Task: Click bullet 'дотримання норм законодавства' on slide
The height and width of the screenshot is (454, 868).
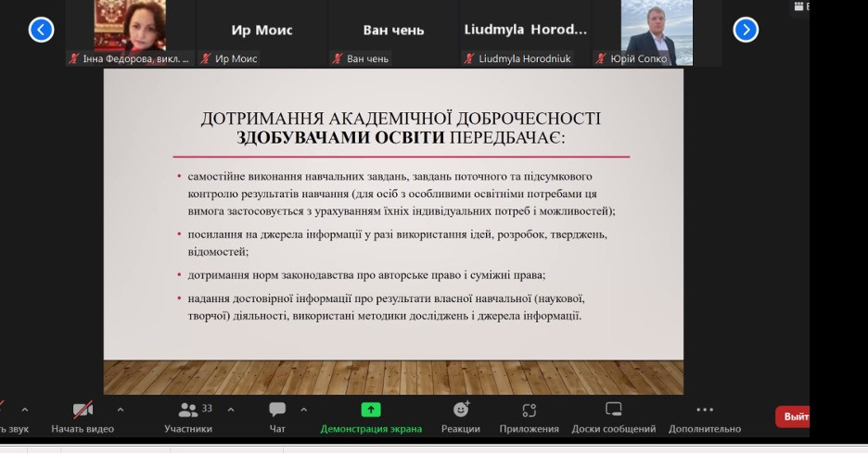Action: tap(366, 275)
